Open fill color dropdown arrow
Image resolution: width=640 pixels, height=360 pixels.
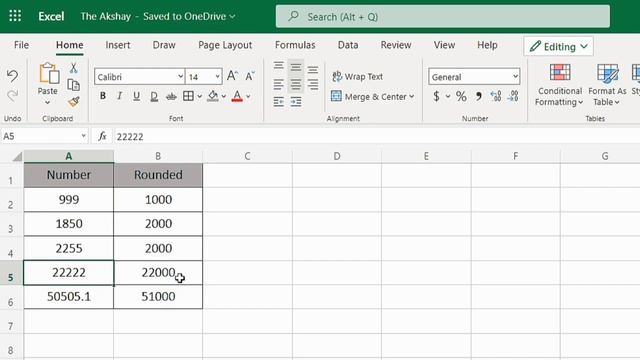[224, 97]
